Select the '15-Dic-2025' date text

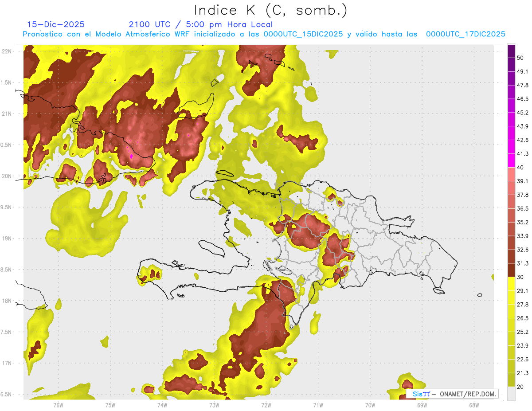coord(56,24)
